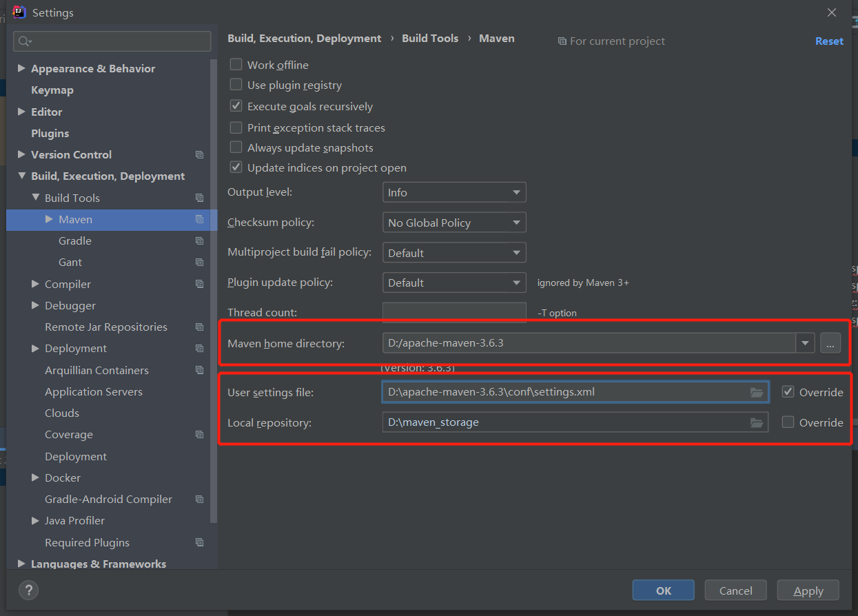Image resolution: width=858 pixels, height=616 pixels.
Task: Open Multiproject build fail policy dropdown
Action: click(454, 253)
